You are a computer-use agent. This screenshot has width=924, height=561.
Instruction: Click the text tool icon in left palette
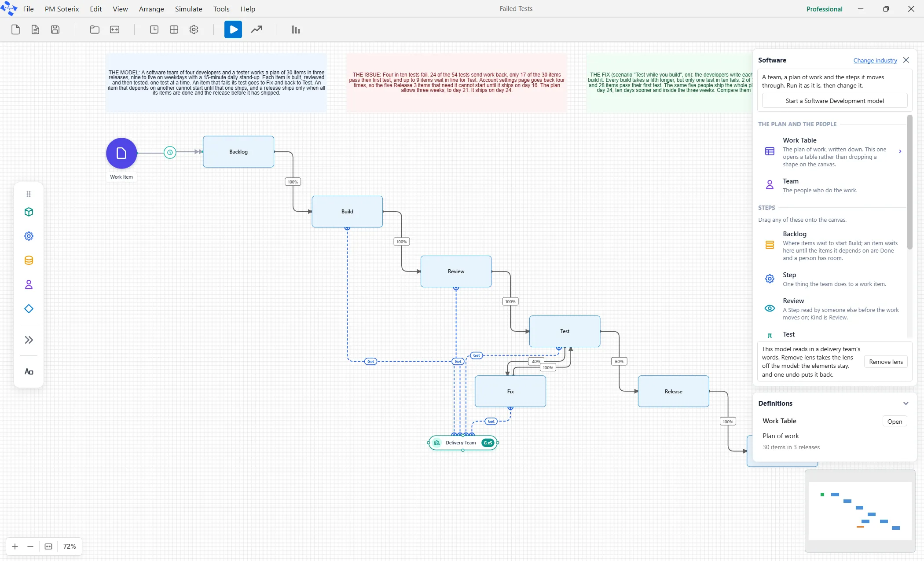(x=29, y=372)
